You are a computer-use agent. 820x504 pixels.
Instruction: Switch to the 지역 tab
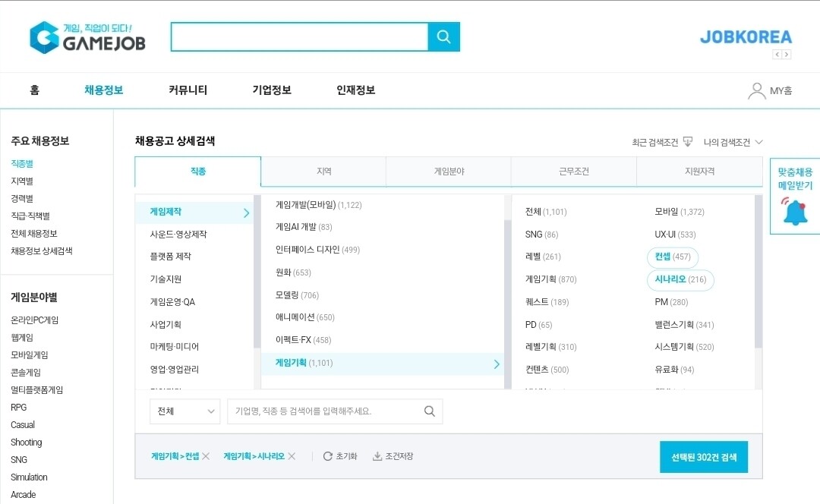pyautogui.click(x=324, y=172)
